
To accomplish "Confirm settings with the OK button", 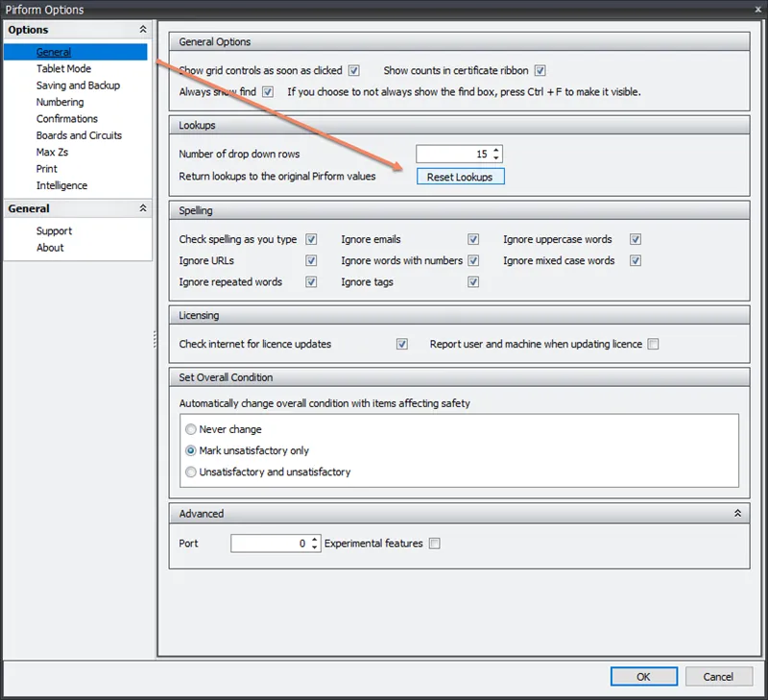I will [643, 676].
